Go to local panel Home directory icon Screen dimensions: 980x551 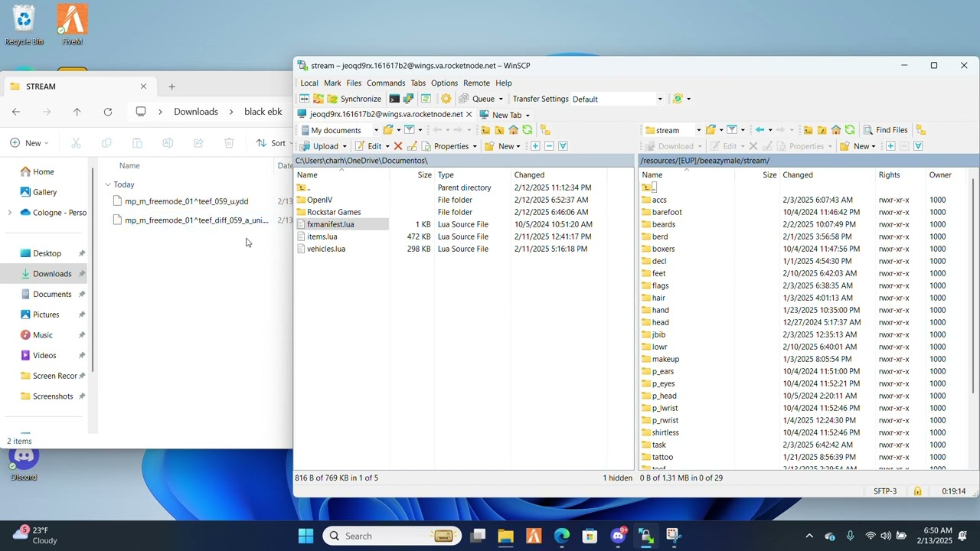click(x=513, y=130)
